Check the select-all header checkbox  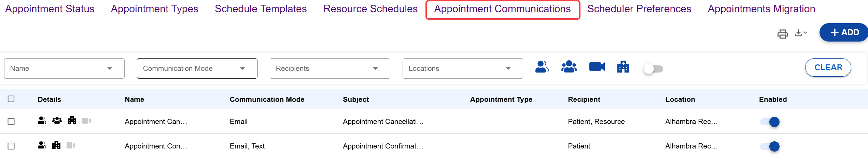[11, 99]
